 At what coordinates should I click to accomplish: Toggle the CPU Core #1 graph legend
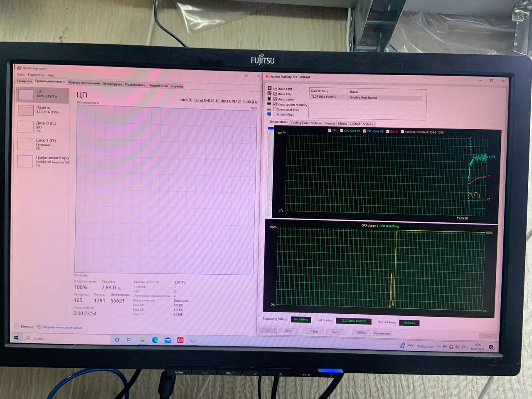[x=342, y=131]
